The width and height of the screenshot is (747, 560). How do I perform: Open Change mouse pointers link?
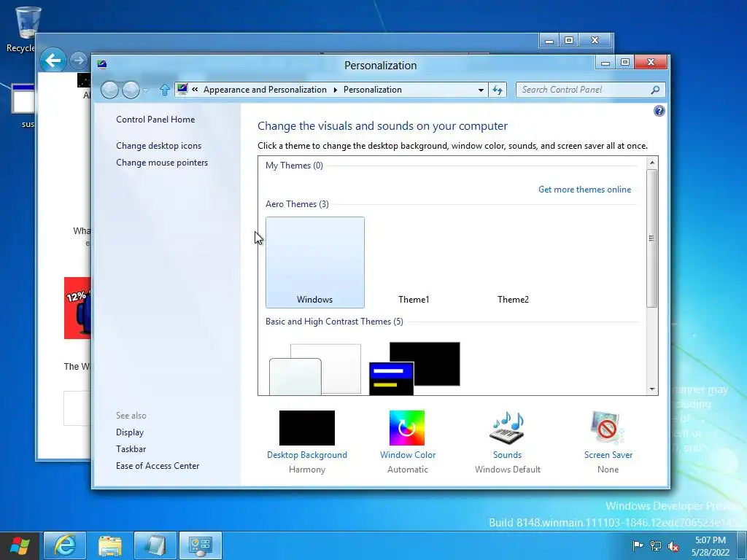pos(162,163)
